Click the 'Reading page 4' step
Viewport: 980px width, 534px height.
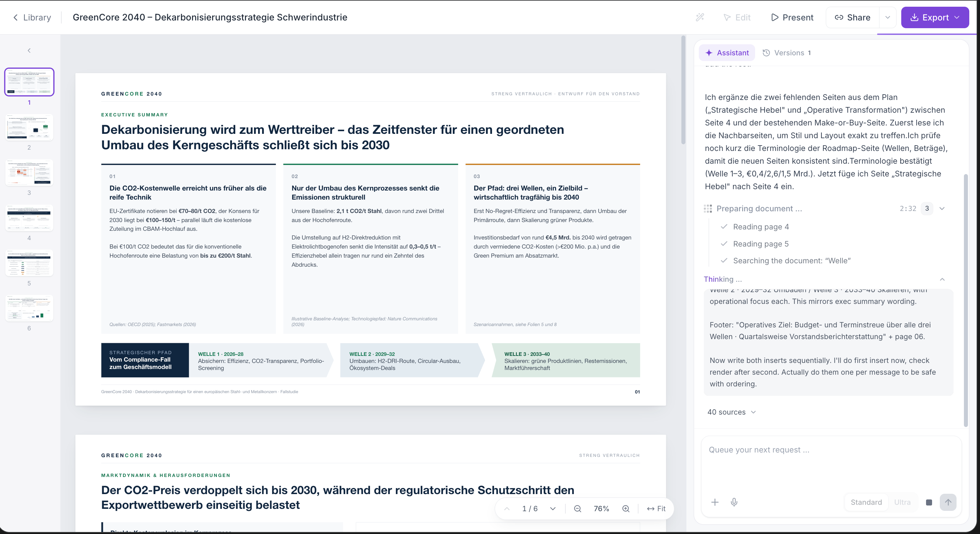761,227
